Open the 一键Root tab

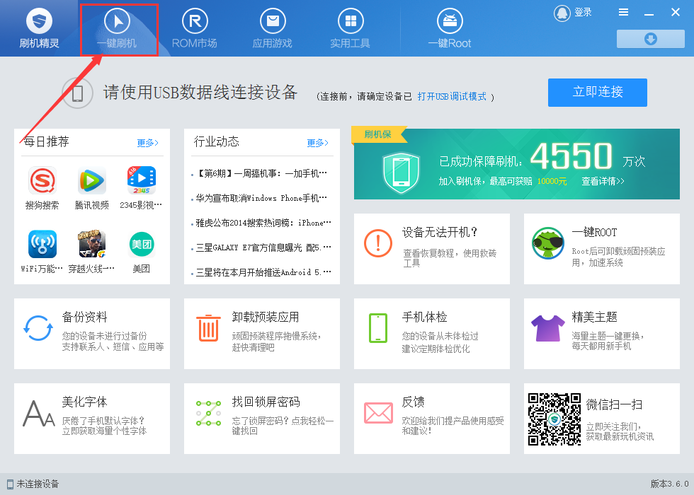tap(449, 29)
